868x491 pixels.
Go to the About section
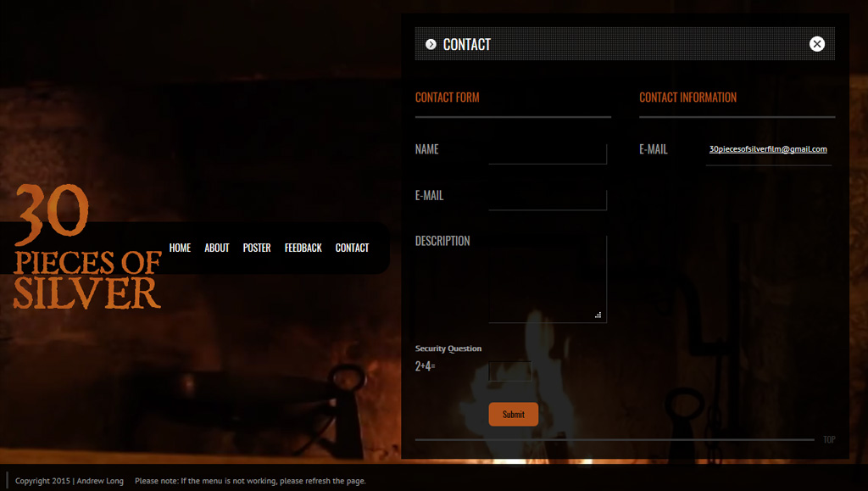216,248
